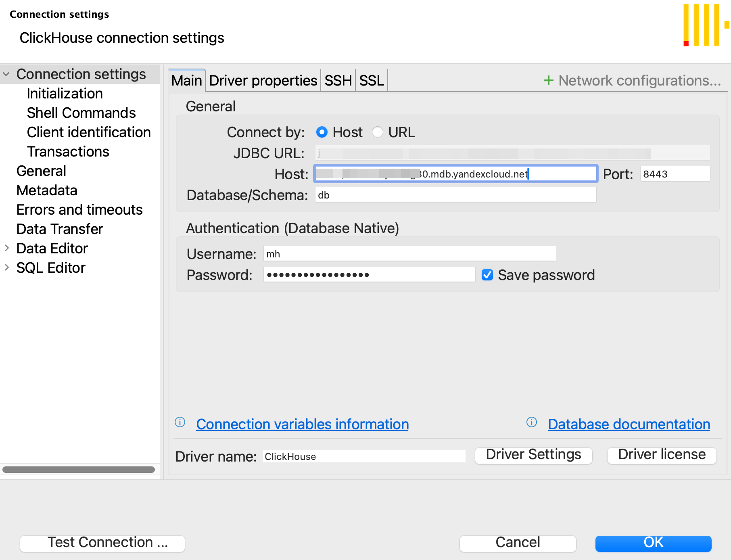
Task: Click info icon beside Database documentation
Action: pyautogui.click(x=532, y=422)
